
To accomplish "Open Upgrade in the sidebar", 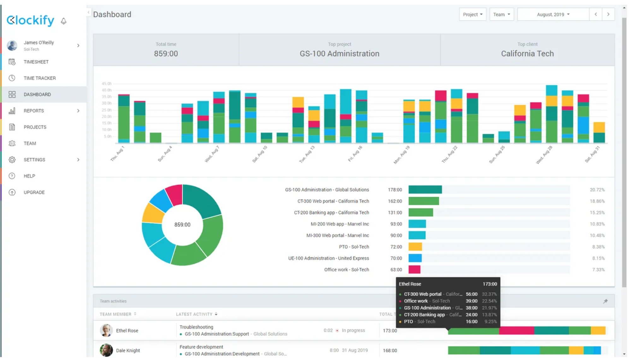I will point(44,193).
